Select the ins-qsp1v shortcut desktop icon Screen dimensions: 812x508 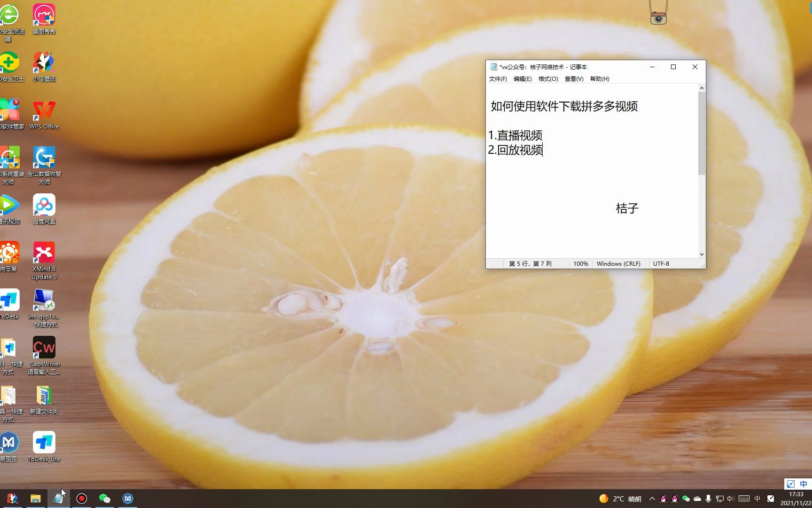pos(44,308)
